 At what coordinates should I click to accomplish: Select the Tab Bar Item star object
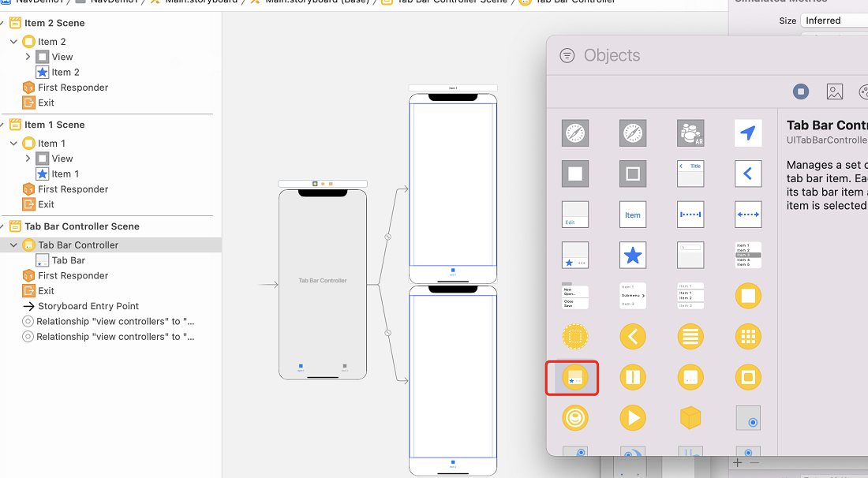click(633, 255)
